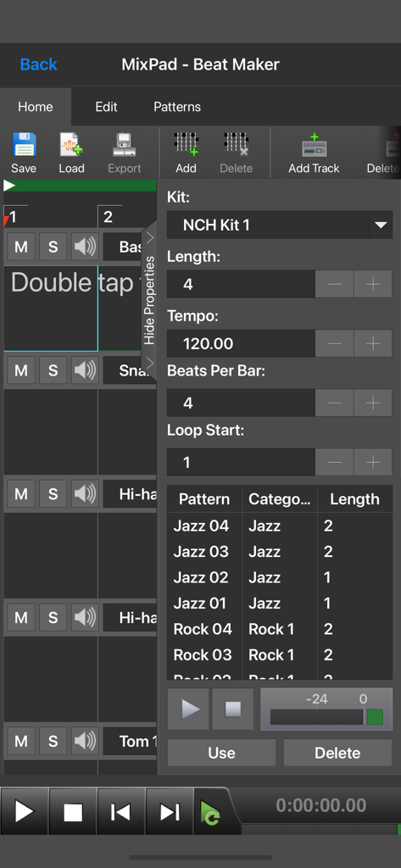Select the Jazz 03 pattern row
Screen dimensions: 401x868
(x=280, y=551)
